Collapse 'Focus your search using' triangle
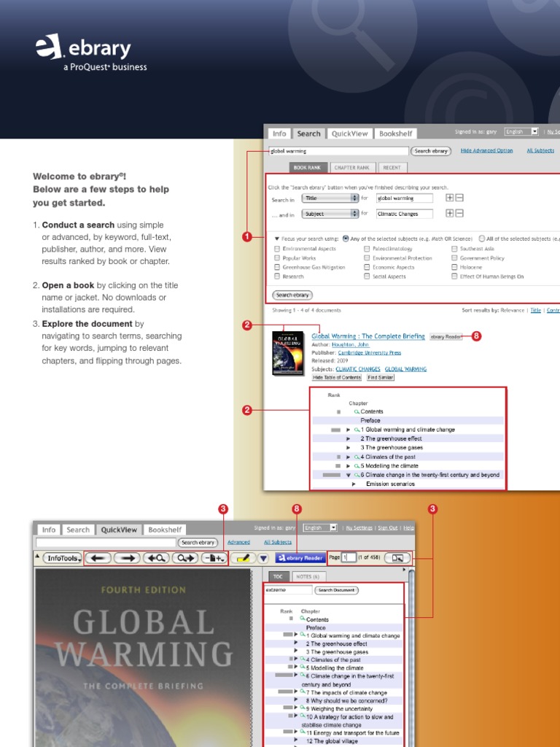 point(276,239)
